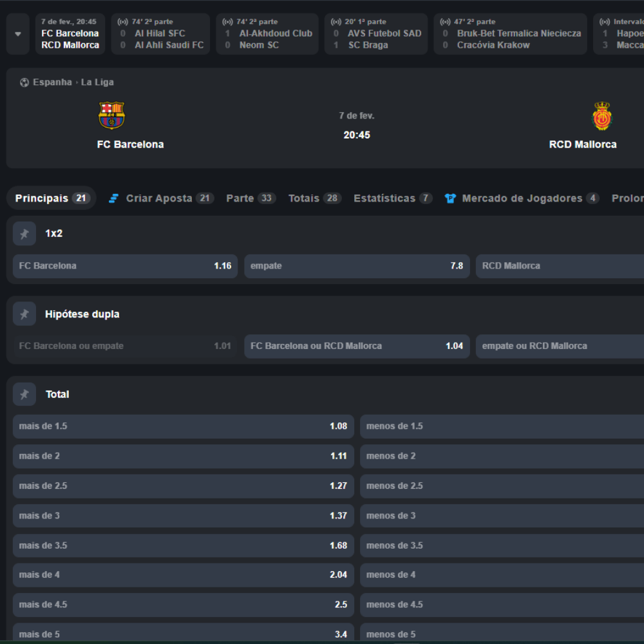
Task: Click the RCD Mallorca team name header
Action: [x=583, y=144]
